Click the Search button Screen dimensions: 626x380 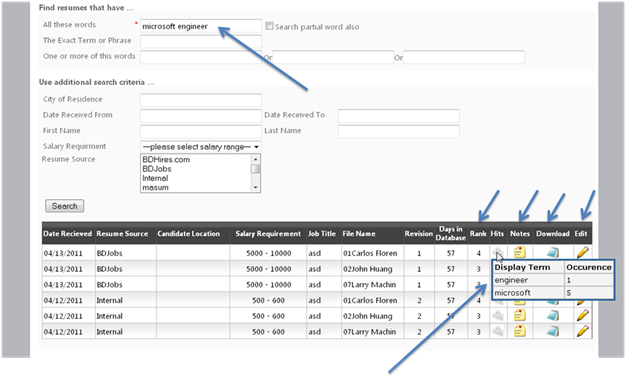click(64, 206)
